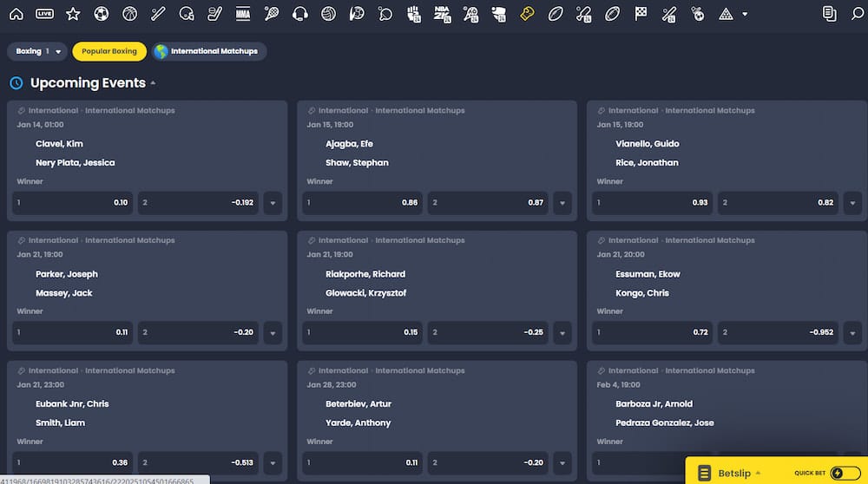The height and width of the screenshot is (484, 868).
Task: Click the Upcoming Events heading
Action: coord(88,83)
